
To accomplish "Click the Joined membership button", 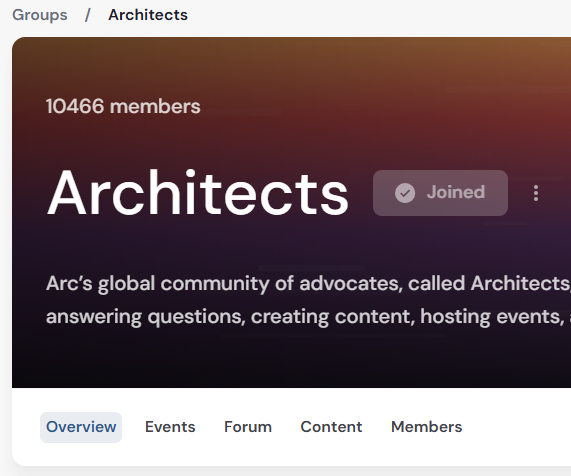I will pyautogui.click(x=440, y=193).
